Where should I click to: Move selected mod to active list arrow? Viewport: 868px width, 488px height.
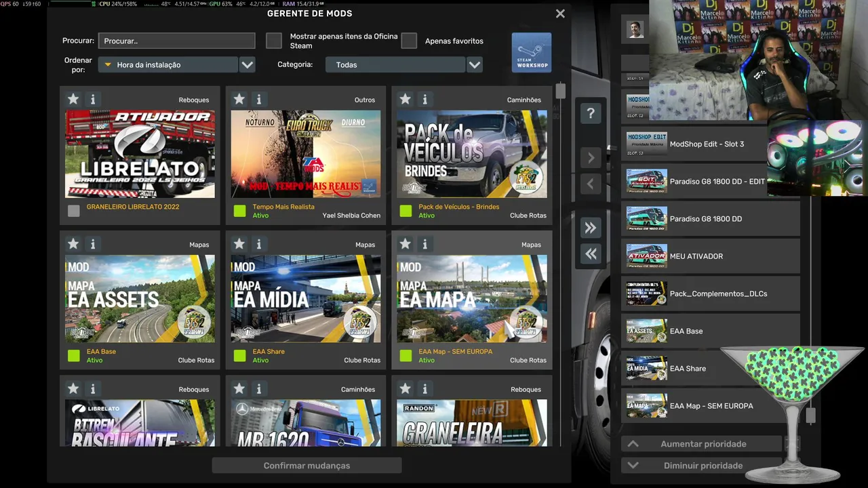[591, 158]
